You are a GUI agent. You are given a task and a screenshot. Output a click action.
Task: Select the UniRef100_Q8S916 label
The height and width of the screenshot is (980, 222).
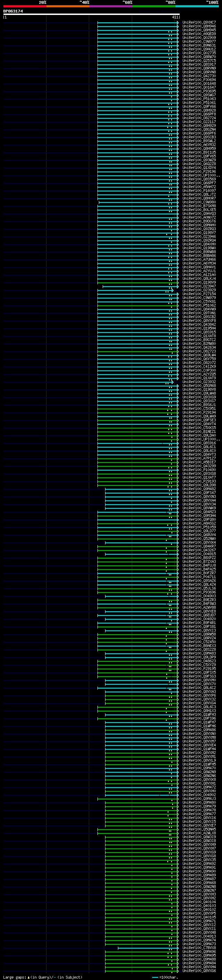point(199,443)
